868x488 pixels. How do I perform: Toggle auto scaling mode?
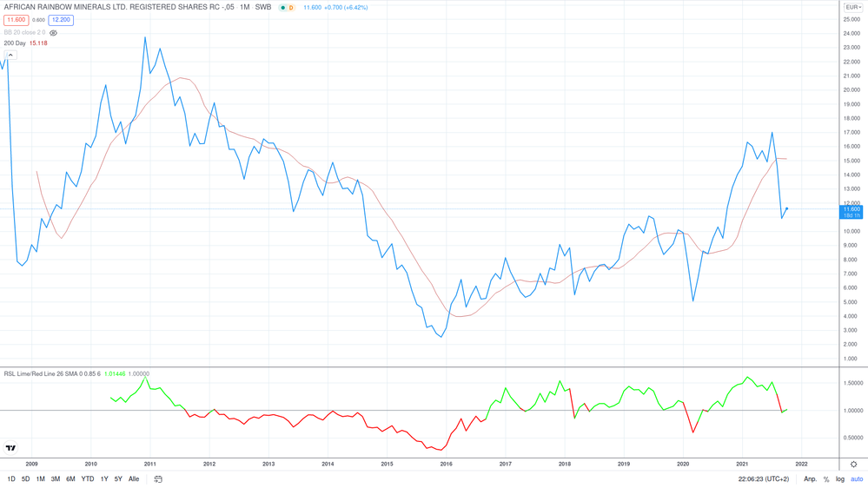[x=857, y=479]
